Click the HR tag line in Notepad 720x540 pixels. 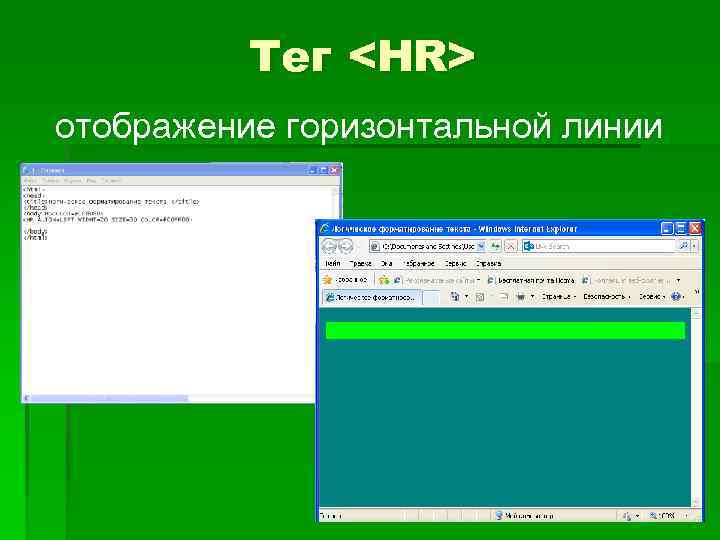coord(107,219)
